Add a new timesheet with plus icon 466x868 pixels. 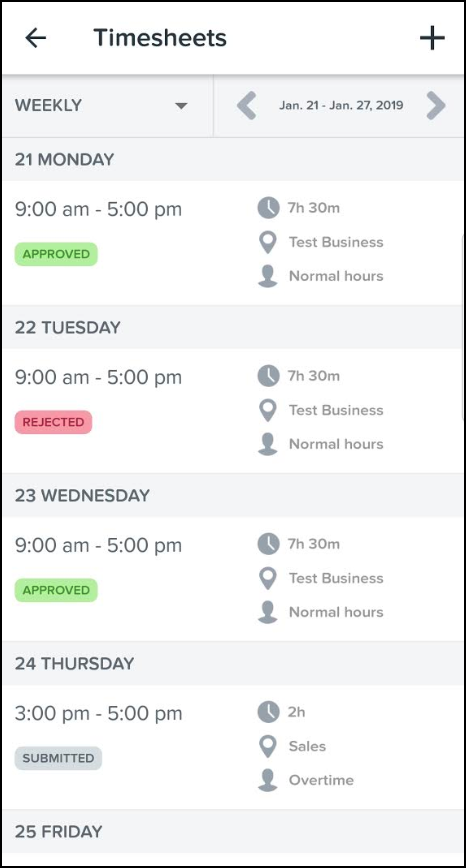click(432, 38)
